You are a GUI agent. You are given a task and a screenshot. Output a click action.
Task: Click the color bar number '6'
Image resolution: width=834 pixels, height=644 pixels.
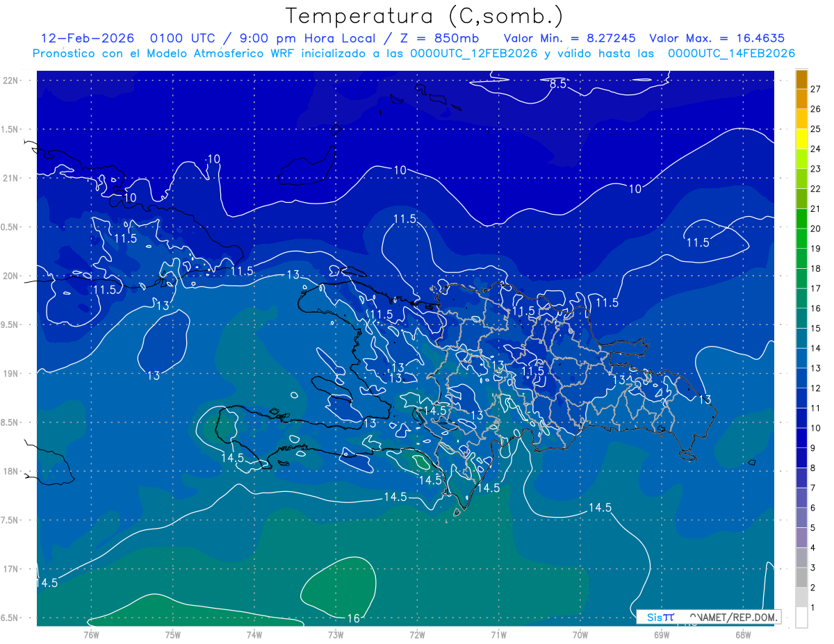[x=813, y=509]
